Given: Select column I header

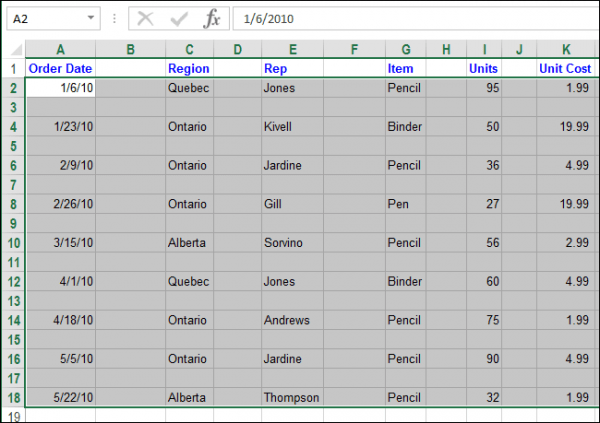Looking at the screenshot, I should click(x=484, y=49).
